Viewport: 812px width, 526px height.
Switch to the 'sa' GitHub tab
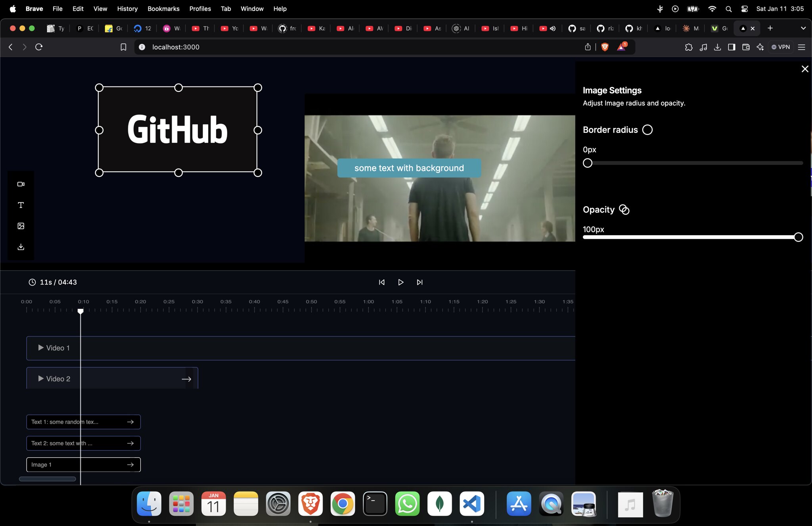coord(577,28)
